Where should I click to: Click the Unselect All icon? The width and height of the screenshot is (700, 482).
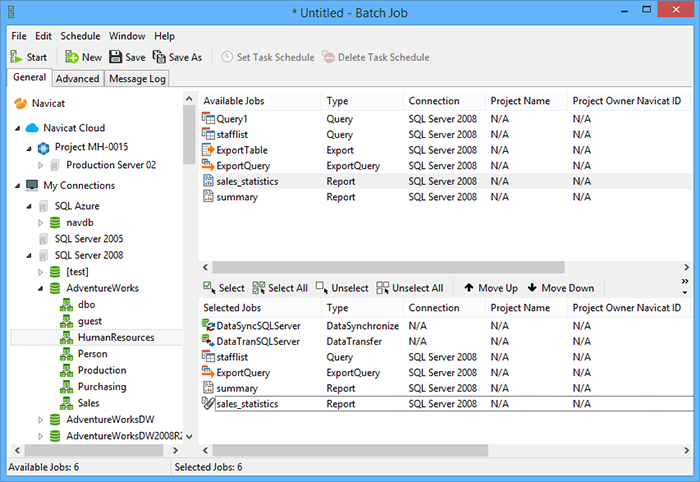[383, 288]
